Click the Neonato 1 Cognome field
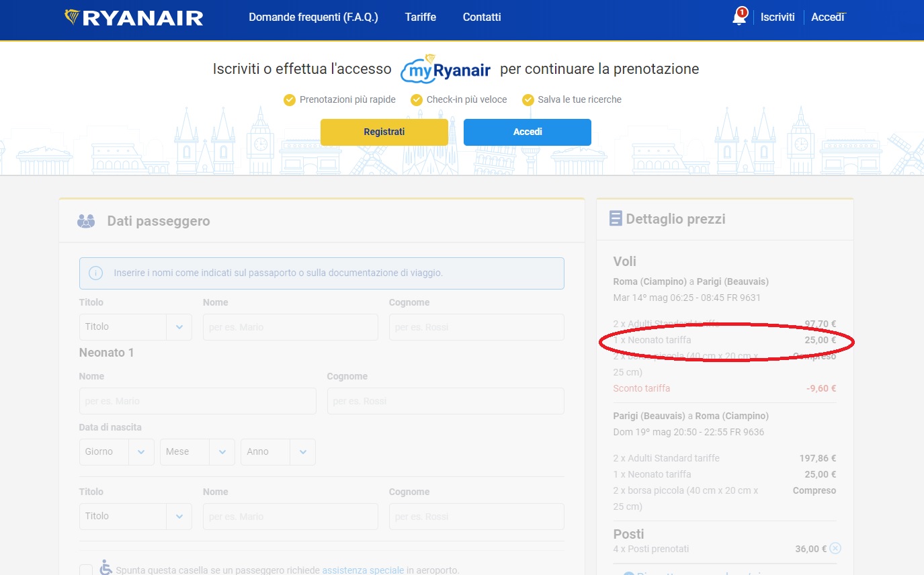Viewport: 924px width, 575px height. [445, 401]
